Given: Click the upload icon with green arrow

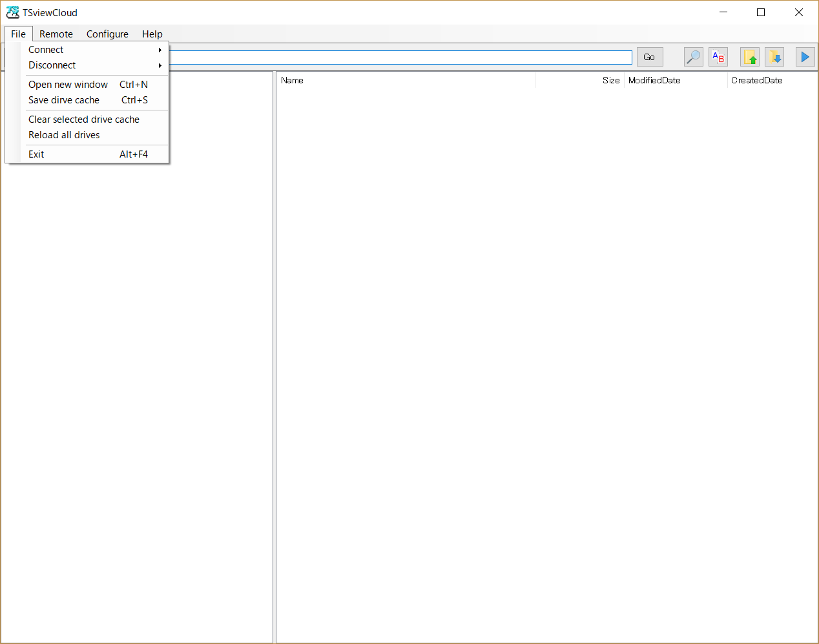Looking at the screenshot, I should coord(750,57).
